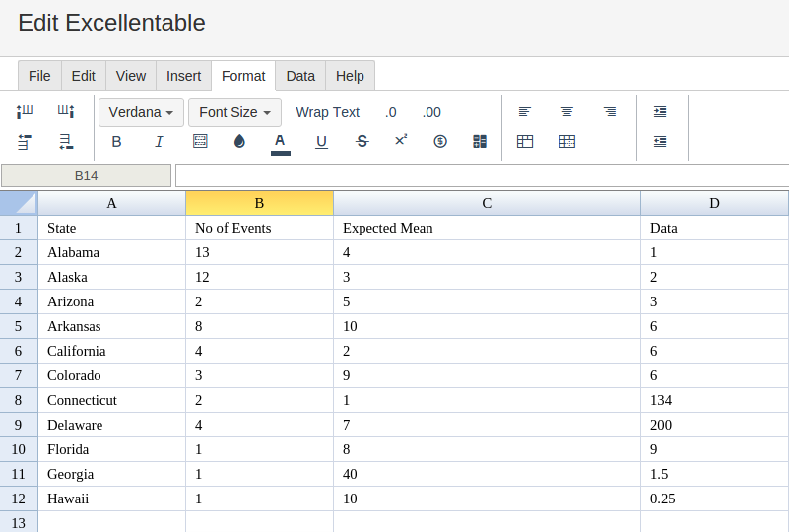
Task: Align text to the right
Action: click(610, 111)
